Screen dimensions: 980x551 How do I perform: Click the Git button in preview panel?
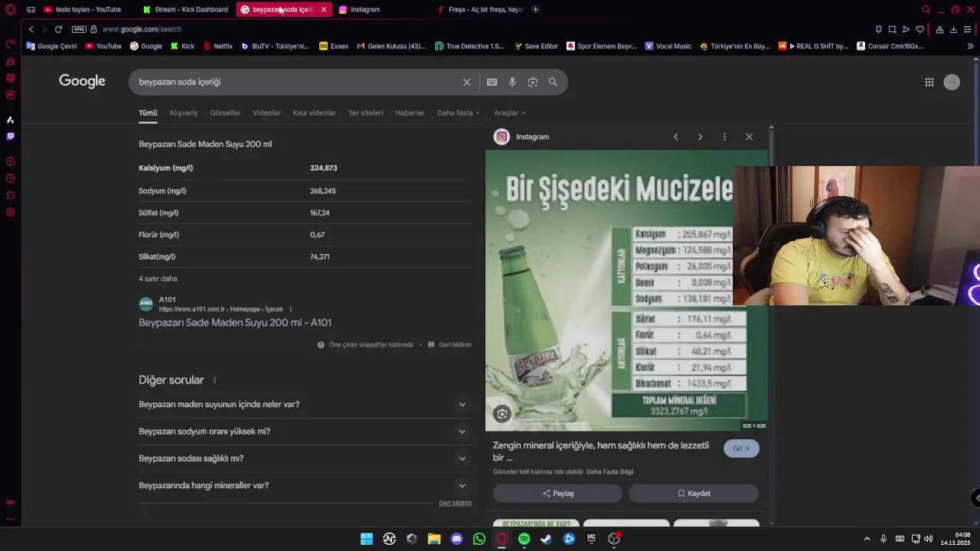tap(741, 448)
